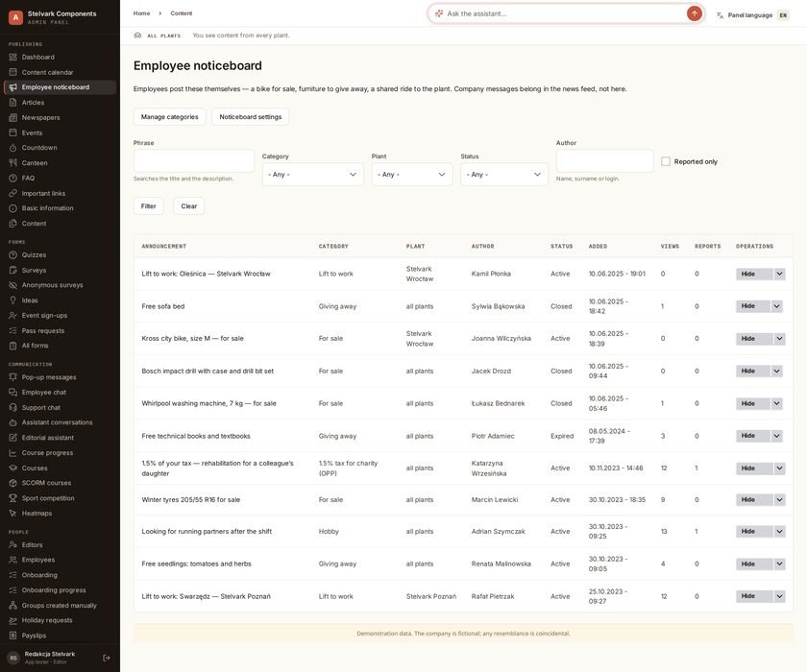The height and width of the screenshot is (672, 807).
Task: Expand operations arrow for Winter tyres row
Action: click(780, 500)
